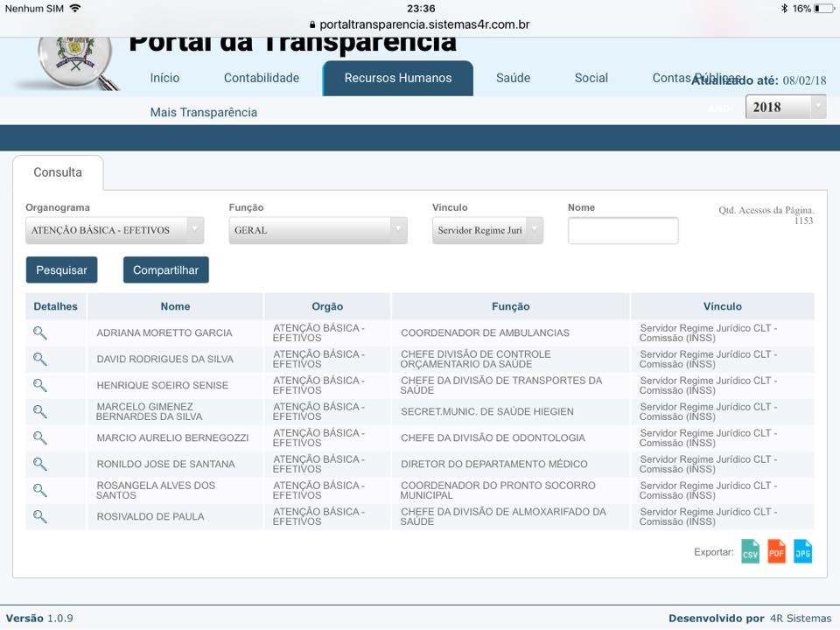Screen dimensions: 840x630
Task: Click DIRETOR DO DEPARTAMENTO MÉDICO cell
Action: click(x=493, y=464)
